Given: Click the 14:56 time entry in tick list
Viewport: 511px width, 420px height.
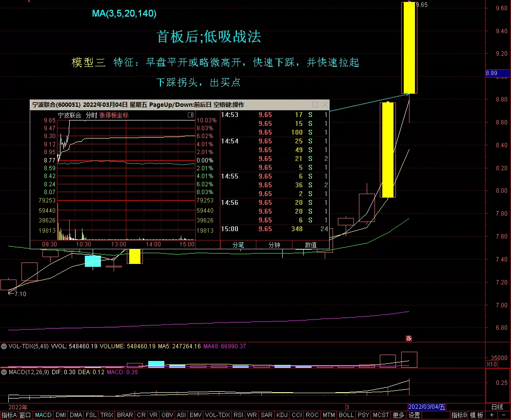Looking at the screenshot, I should (230, 202).
